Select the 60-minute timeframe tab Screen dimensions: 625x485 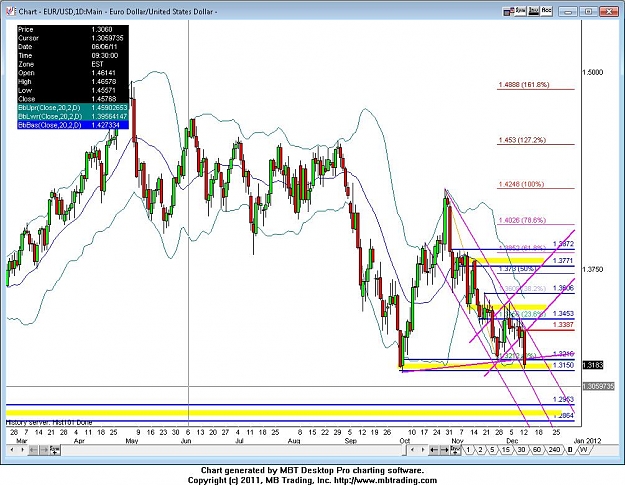click(x=537, y=450)
